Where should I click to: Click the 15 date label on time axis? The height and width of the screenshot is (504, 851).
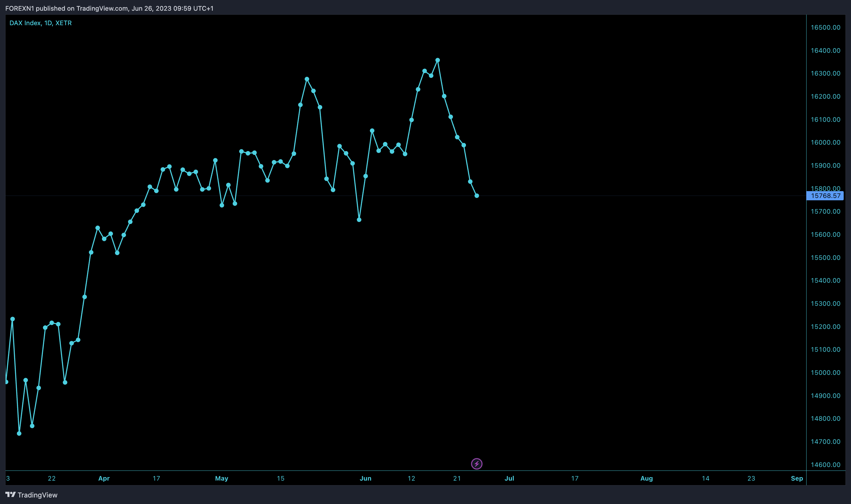tap(281, 479)
